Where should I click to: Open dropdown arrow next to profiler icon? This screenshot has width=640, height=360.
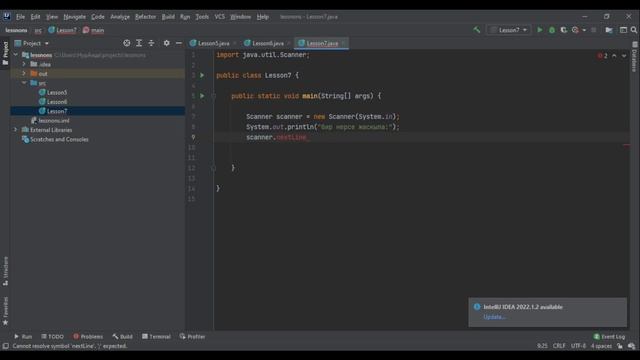point(584,30)
